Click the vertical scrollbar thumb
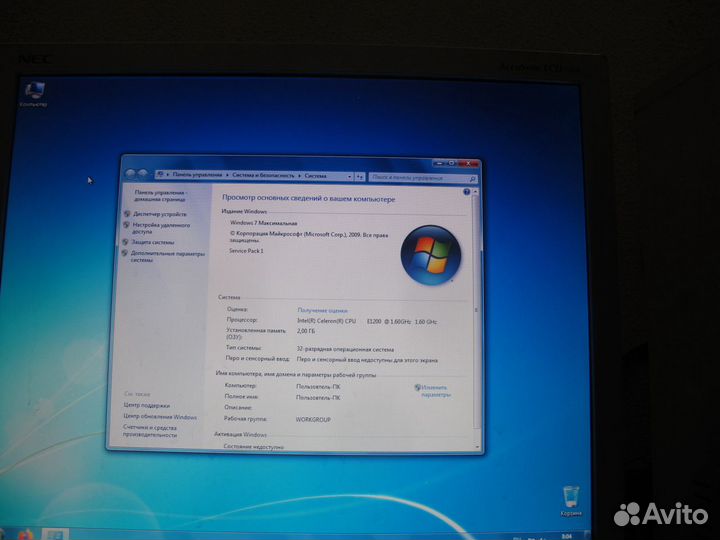 click(476, 310)
